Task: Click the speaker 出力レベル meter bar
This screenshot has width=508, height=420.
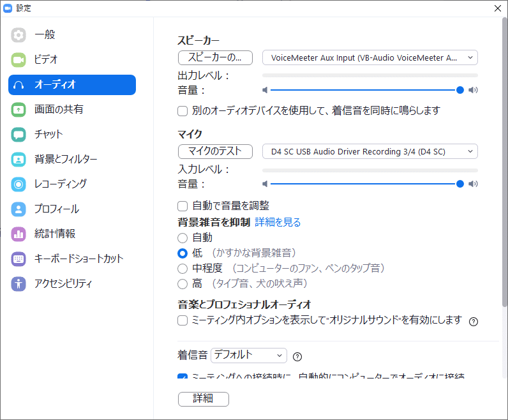Action: click(370, 75)
